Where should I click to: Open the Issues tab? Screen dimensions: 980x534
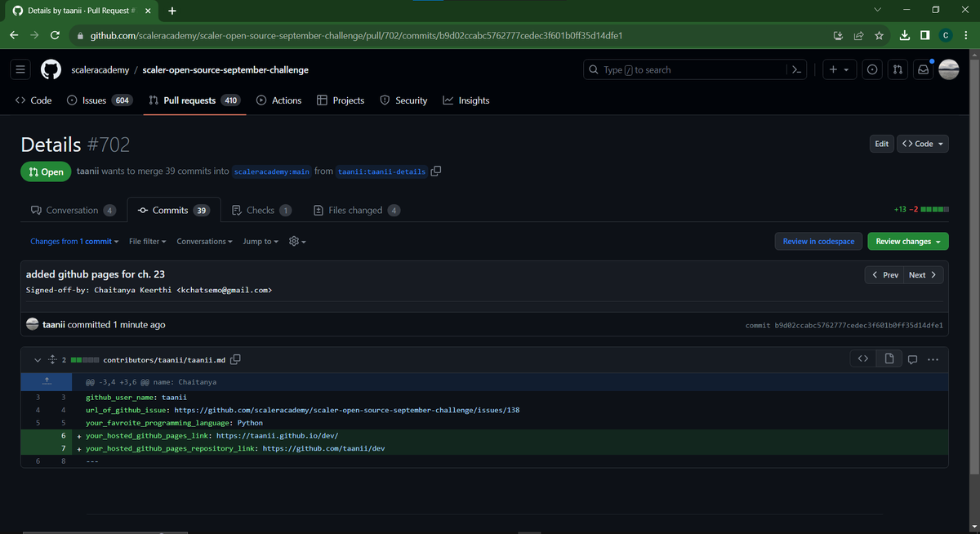pyautogui.click(x=100, y=100)
